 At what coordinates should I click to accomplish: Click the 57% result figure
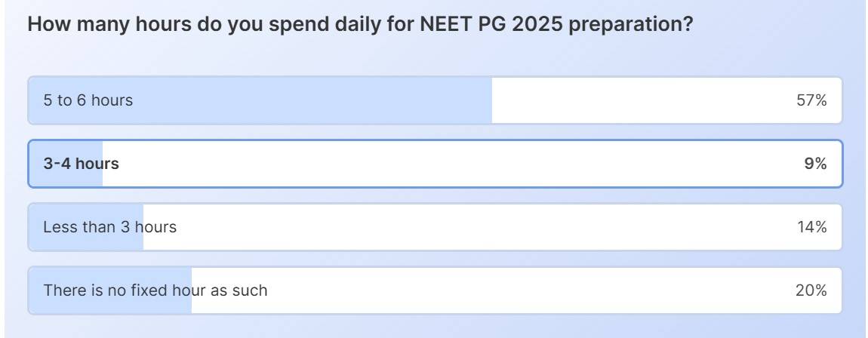click(811, 100)
